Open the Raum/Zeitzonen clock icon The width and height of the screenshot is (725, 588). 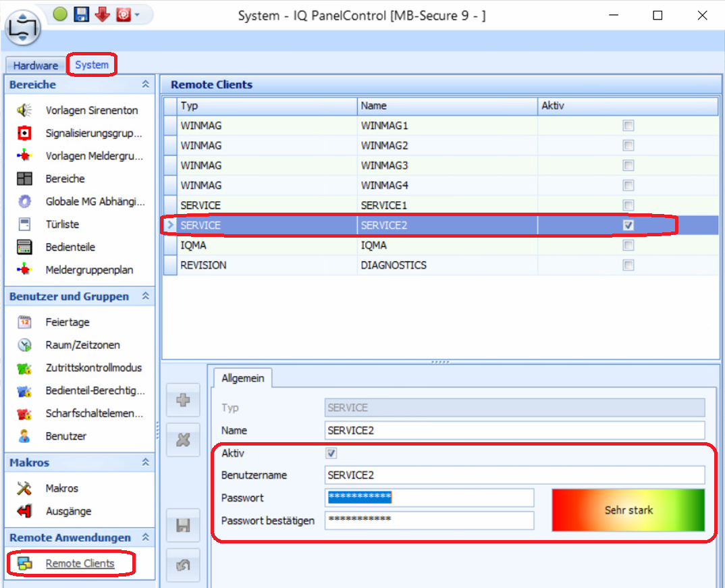point(24,345)
